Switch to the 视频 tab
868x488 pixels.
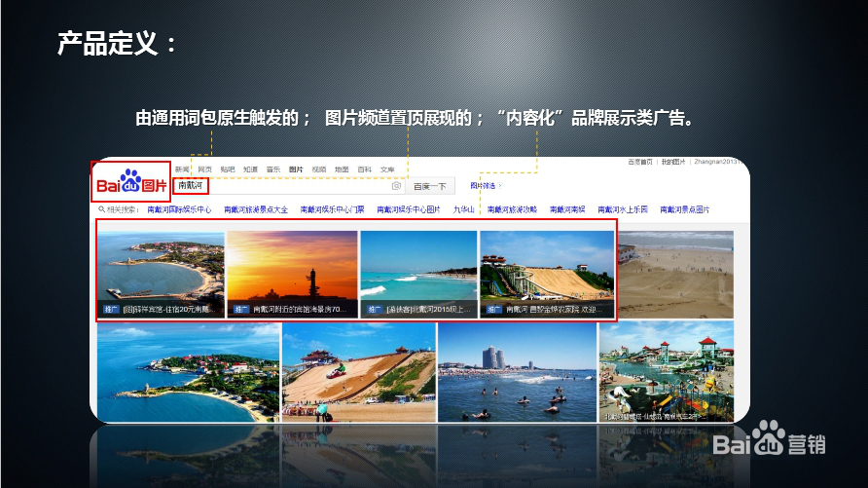319,169
